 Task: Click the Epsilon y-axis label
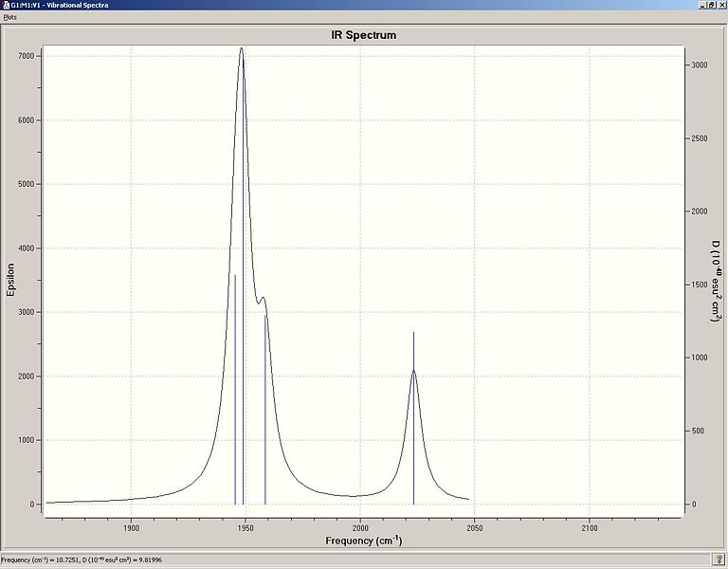point(10,280)
